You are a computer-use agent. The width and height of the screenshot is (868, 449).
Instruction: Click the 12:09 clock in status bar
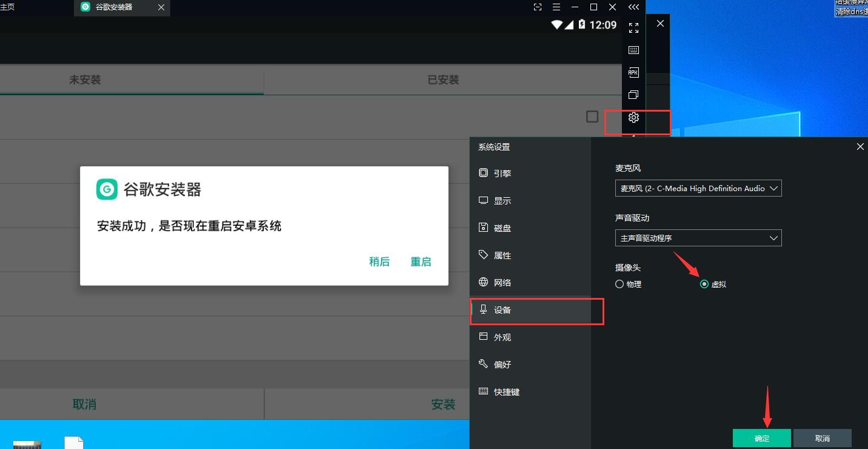tap(603, 25)
